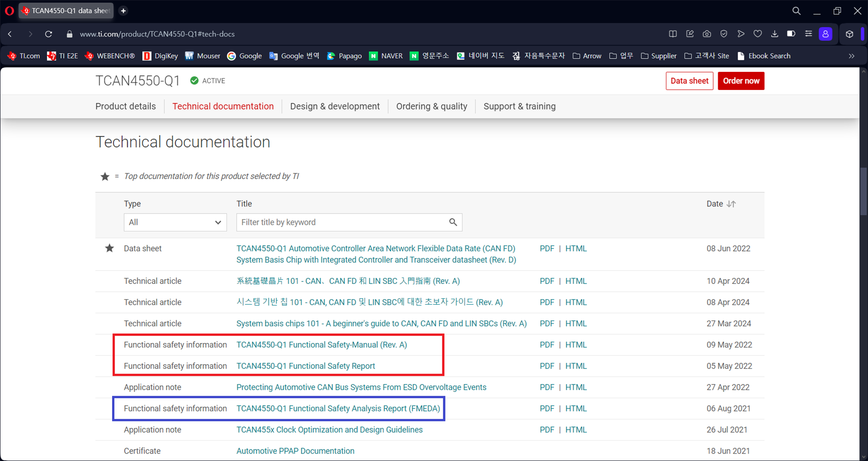868x461 pixels.
Task: Open the NAVER bookmark
Action: pyautogui.click(x=386, y=56)
